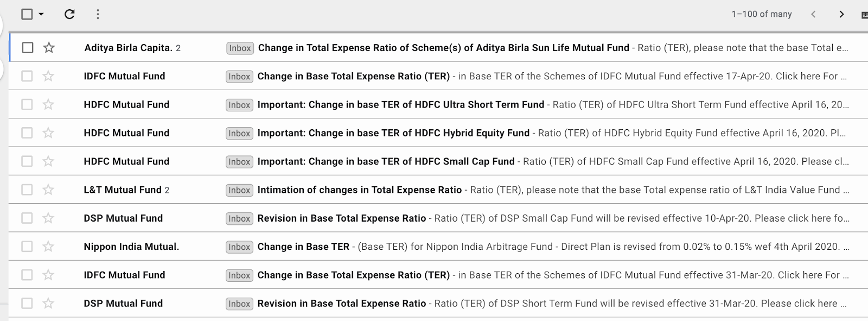
Task: Select the DSP Small Cap Fund email checkbox
Action: click(27, 218)
